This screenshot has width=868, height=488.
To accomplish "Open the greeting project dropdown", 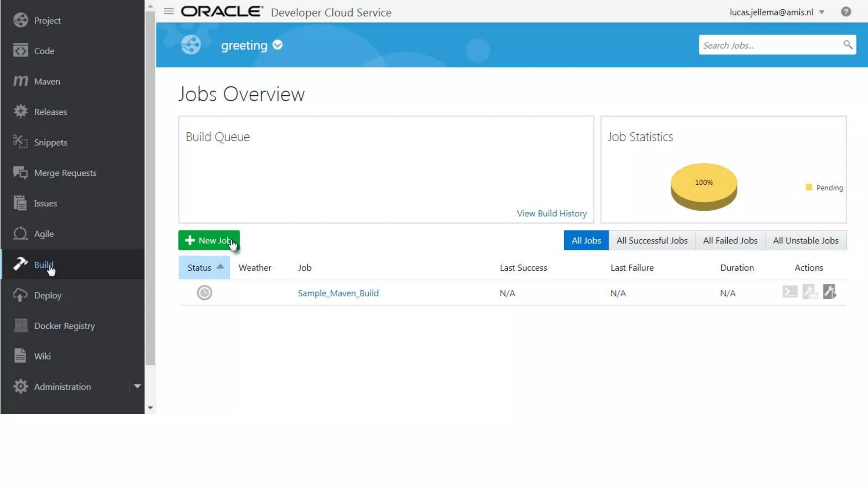I will tap(278, 45).
